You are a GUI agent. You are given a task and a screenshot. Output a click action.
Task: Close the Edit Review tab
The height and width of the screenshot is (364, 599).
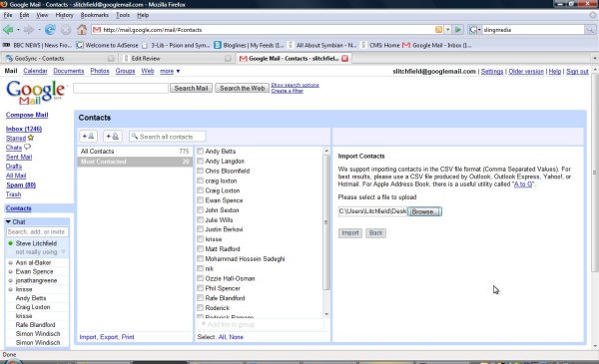228,59
